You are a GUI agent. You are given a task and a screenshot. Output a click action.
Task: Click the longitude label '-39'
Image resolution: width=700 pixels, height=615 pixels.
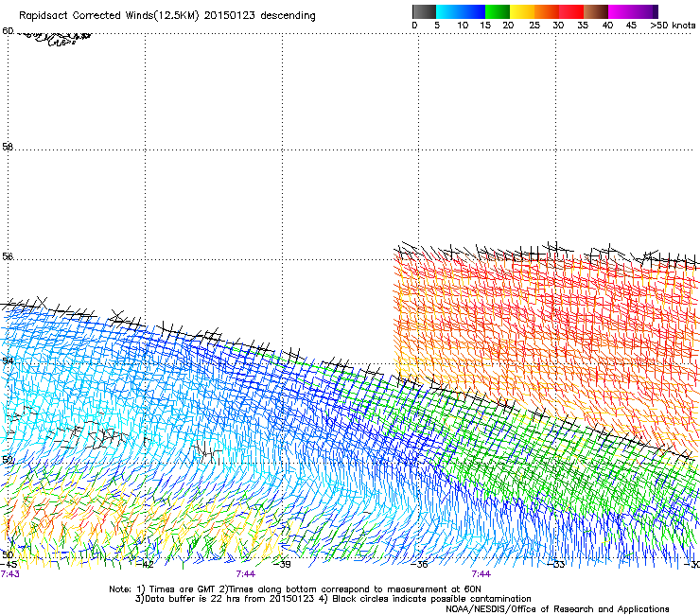point(282,565)
